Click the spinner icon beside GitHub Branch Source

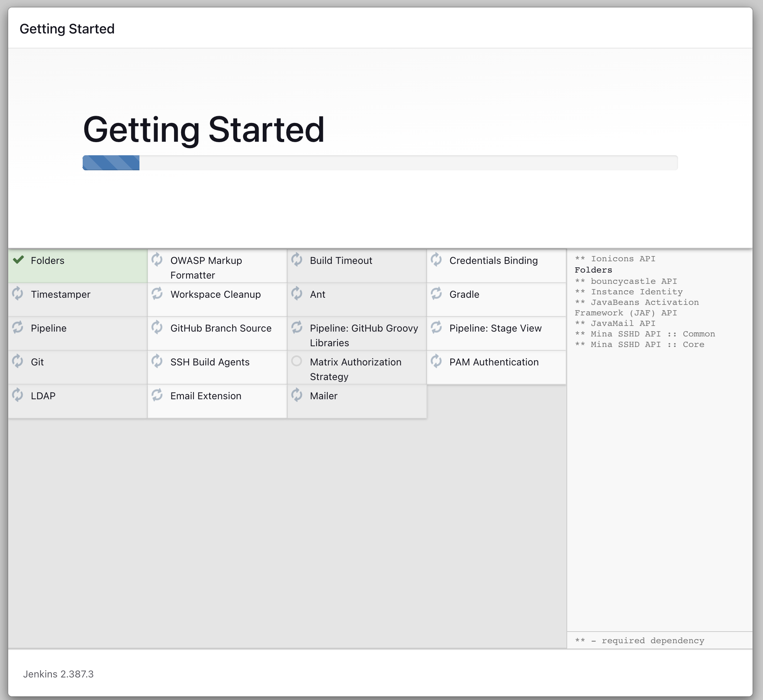157,327
